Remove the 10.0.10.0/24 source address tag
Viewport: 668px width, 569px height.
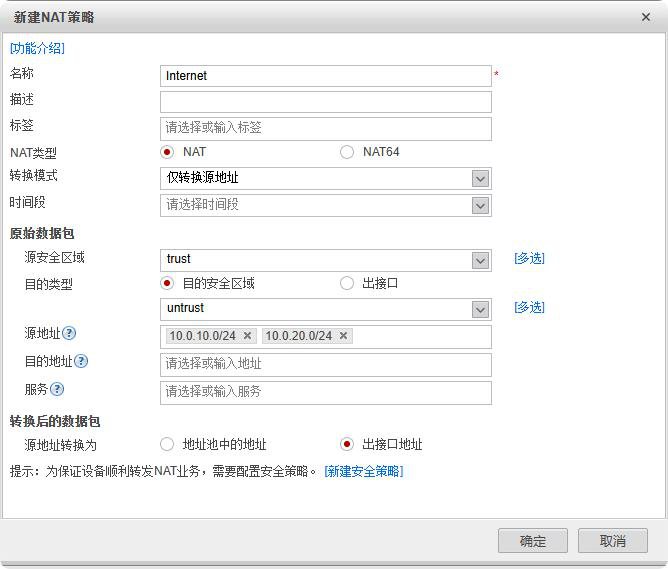pyautogui.click(x=247, y=336)
